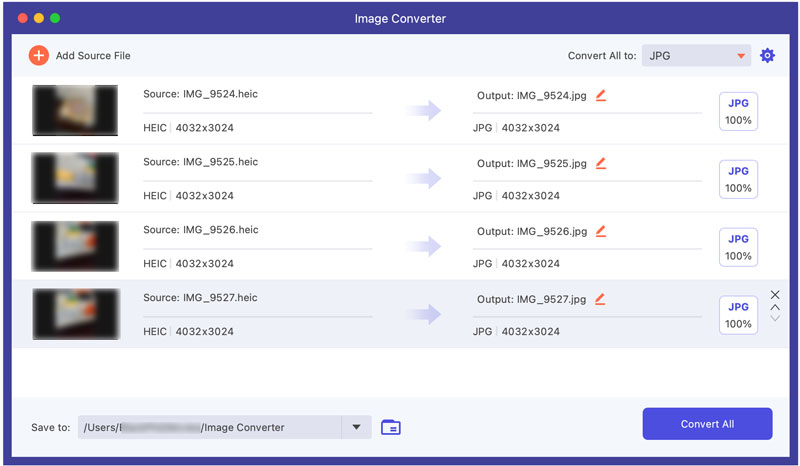The height and width of the screenshot is (466, 800).
Task: Open JPG 100% format badge for IMG_9525
Action: coord(738,179)
